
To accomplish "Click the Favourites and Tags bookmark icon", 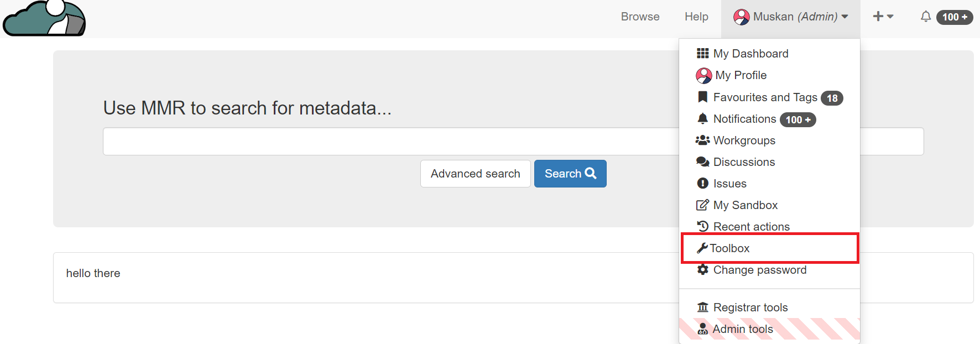I will coord(702,97).
